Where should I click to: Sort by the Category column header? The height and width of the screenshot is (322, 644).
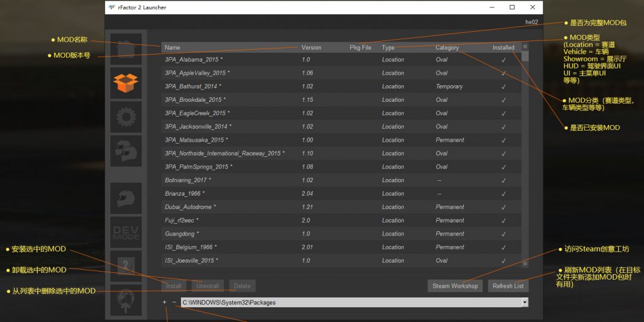[x=447, y=48]
